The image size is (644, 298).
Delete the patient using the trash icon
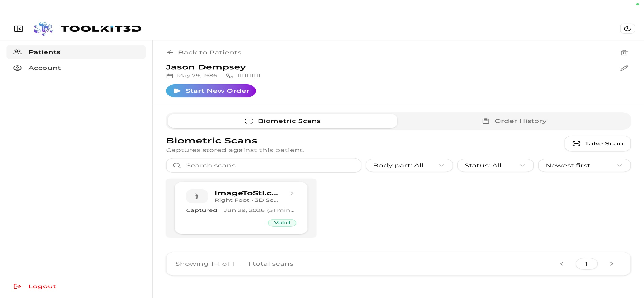(624, 53)
